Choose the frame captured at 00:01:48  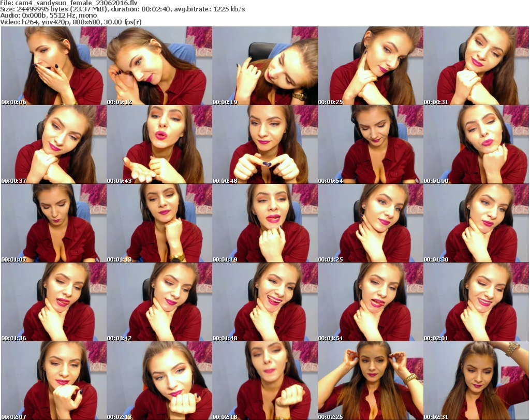pos(265,302)
